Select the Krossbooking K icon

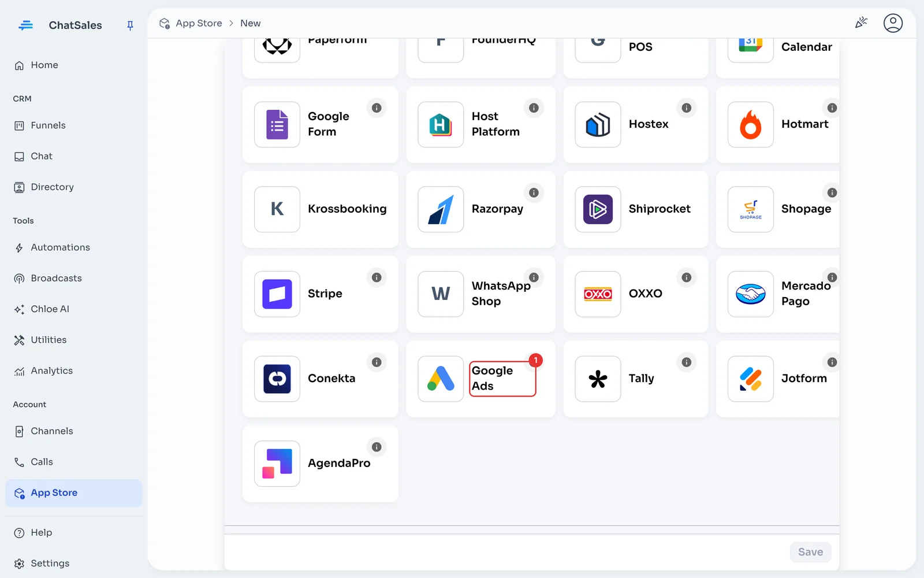point(277,209)
